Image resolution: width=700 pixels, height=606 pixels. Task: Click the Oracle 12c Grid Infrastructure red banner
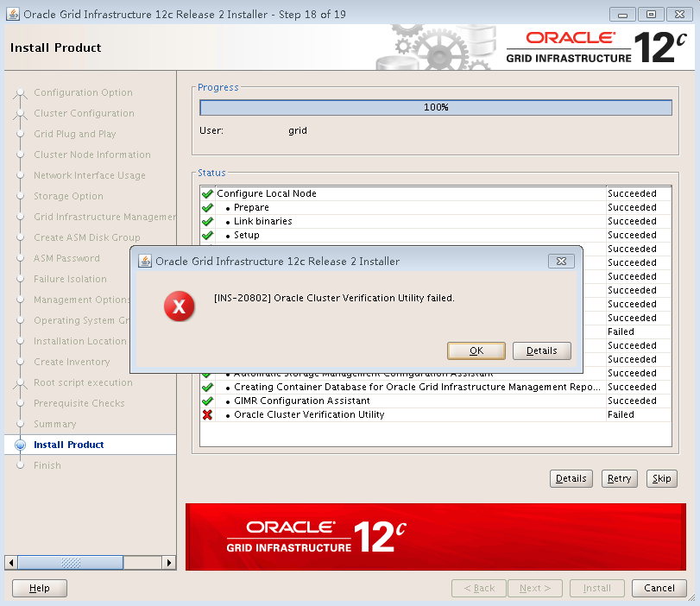click(436, 537)
